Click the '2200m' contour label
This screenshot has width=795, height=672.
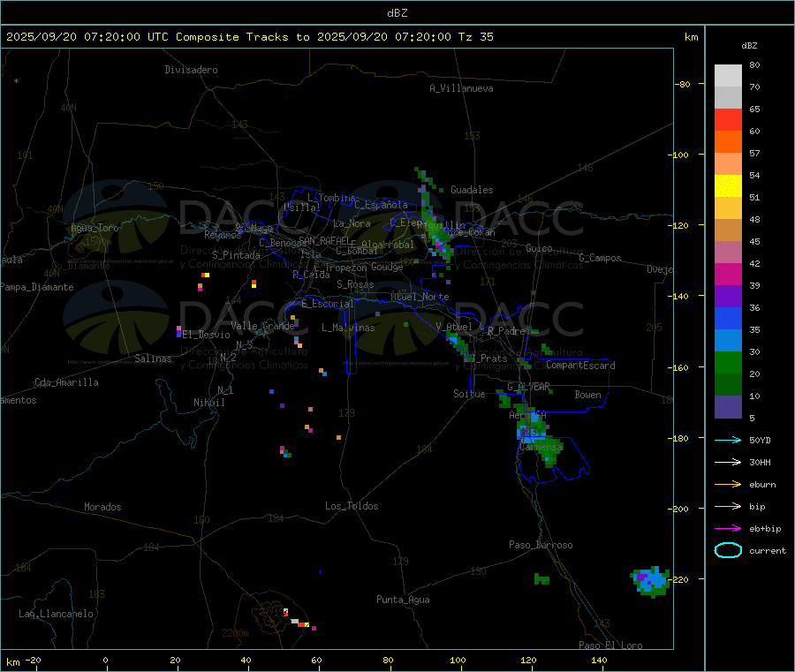[x=235, y=633]
